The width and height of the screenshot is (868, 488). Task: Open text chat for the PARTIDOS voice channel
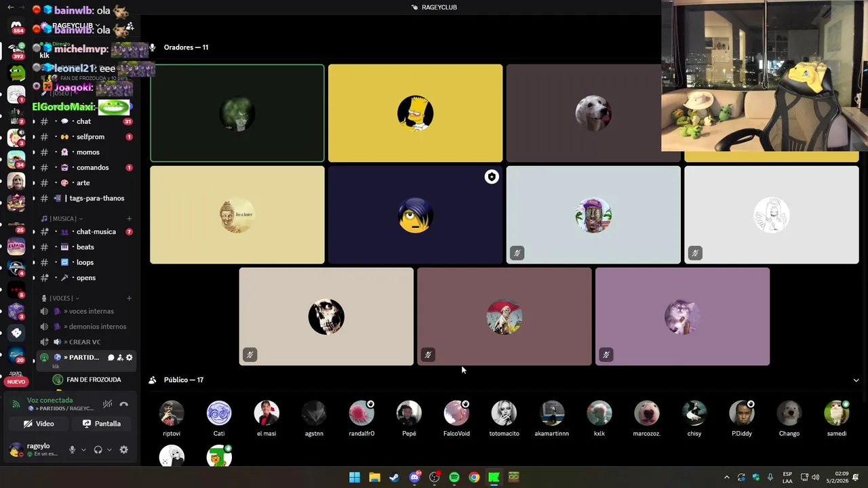[x=111, y=358]
